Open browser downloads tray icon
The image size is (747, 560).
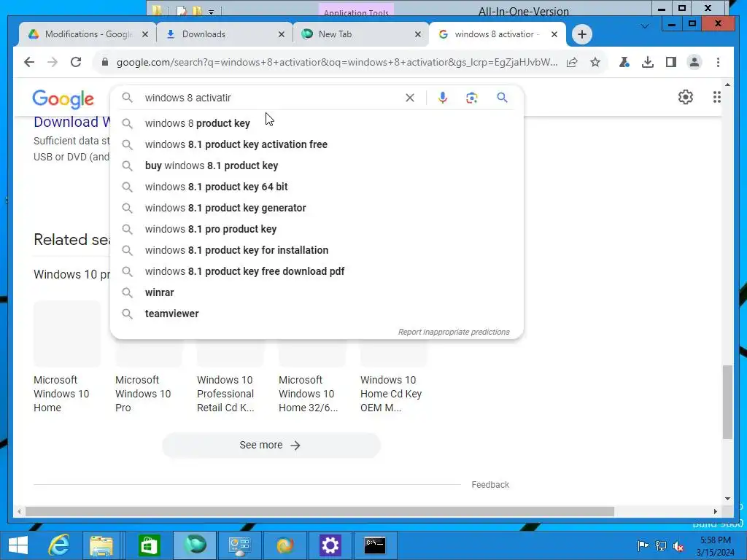click(648, 62)
